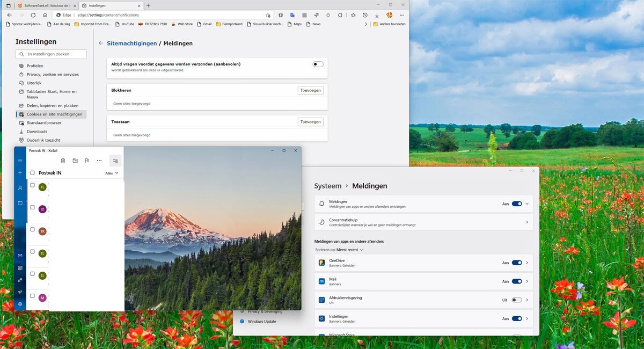This screenshot has width=644, height=349.
Task: Open the Alles filter dropdown in Mail
Action: (x=112, y=173)
